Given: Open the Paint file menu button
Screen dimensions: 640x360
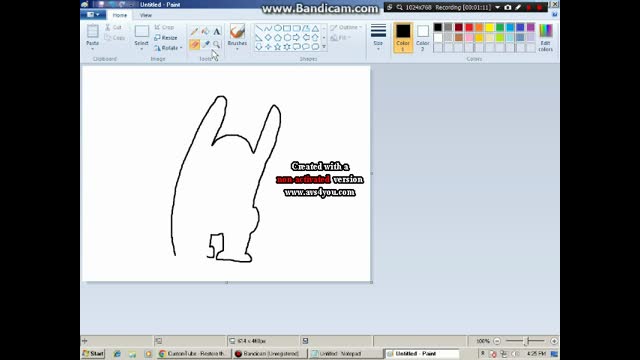Looking at the screenshot, I should 93,15.
